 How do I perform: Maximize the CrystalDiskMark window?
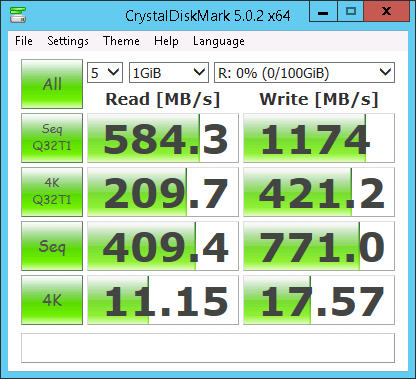pyautogui.click(x=351, y=11)
